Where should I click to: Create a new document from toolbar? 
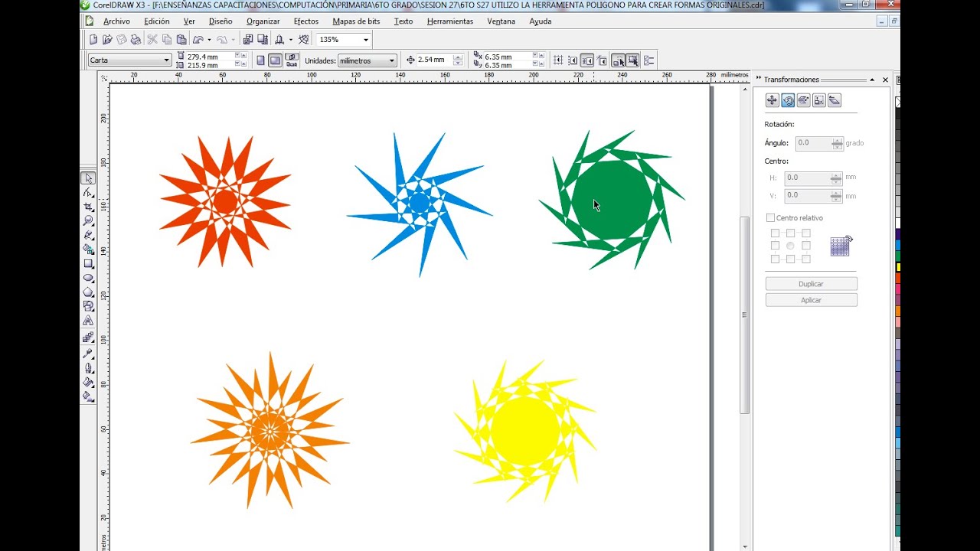tap(93, 40)
